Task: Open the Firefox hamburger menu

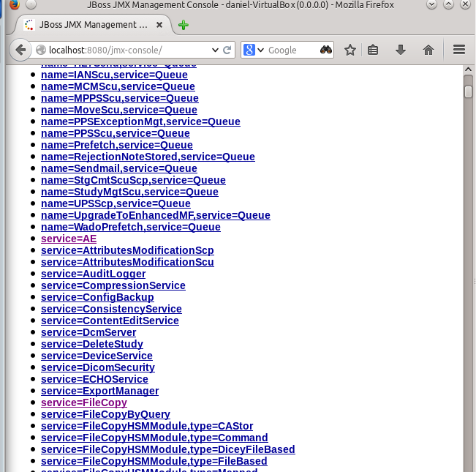Action: pyautogui.click(x=459, y=50)
